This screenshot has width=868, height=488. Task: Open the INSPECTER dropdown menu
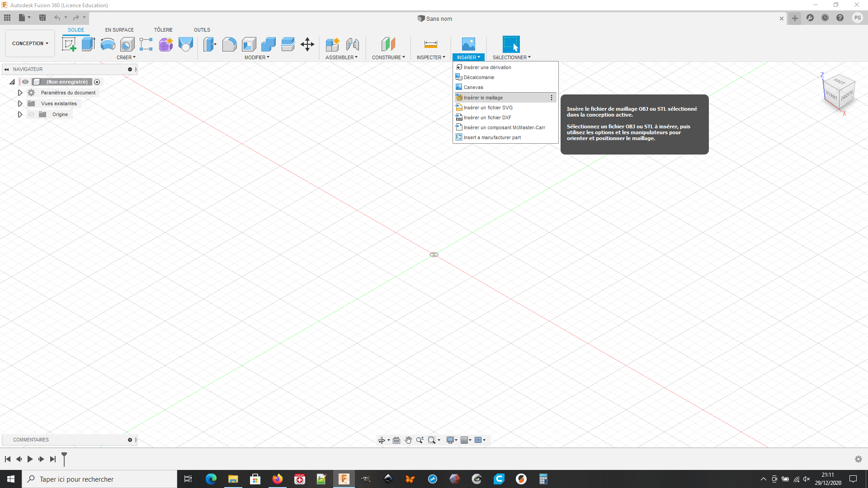click(x=431, y=57)
